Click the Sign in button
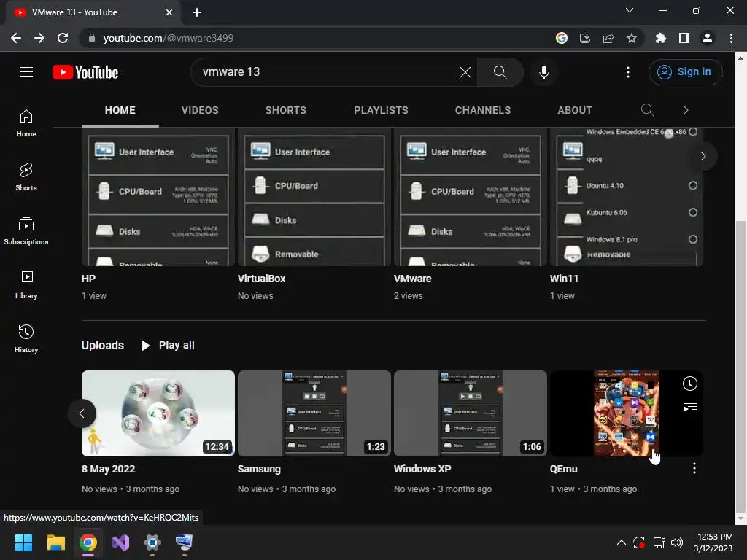This screenshot has height=560, width=747. [x=685, y=72]
